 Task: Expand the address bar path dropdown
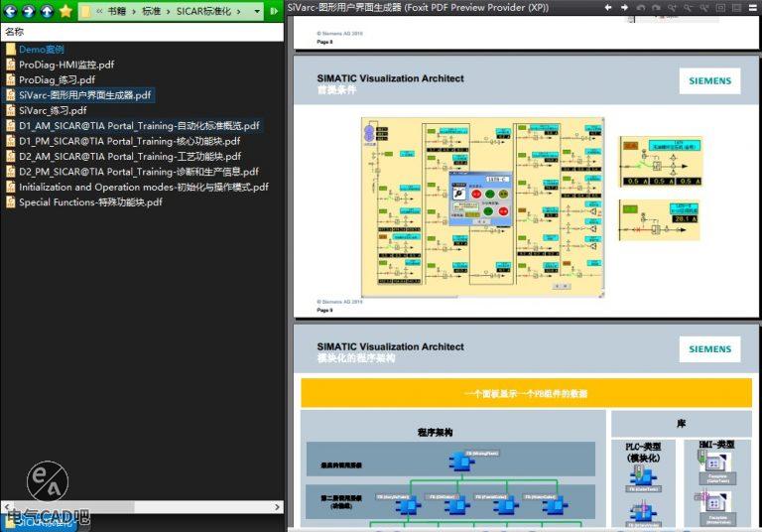[258, 11]
